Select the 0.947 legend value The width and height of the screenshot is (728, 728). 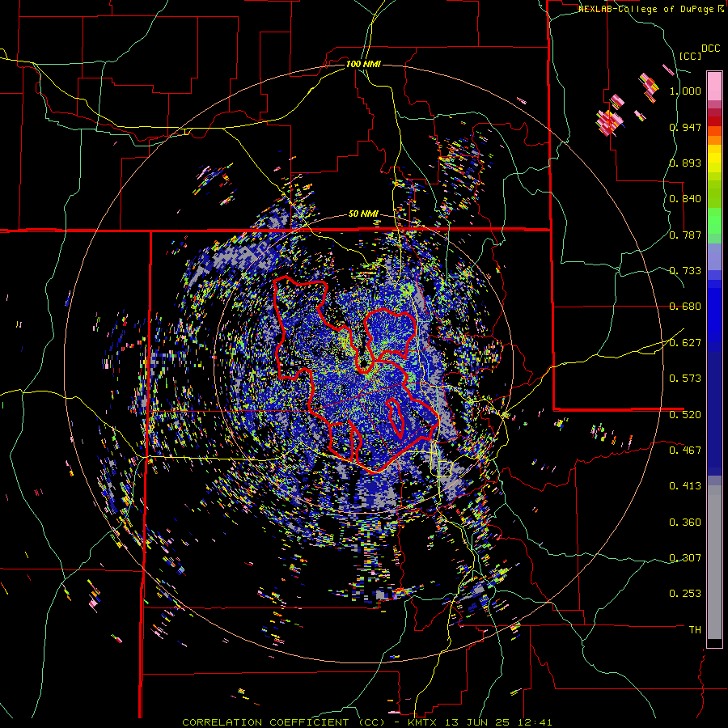point(685,127)
